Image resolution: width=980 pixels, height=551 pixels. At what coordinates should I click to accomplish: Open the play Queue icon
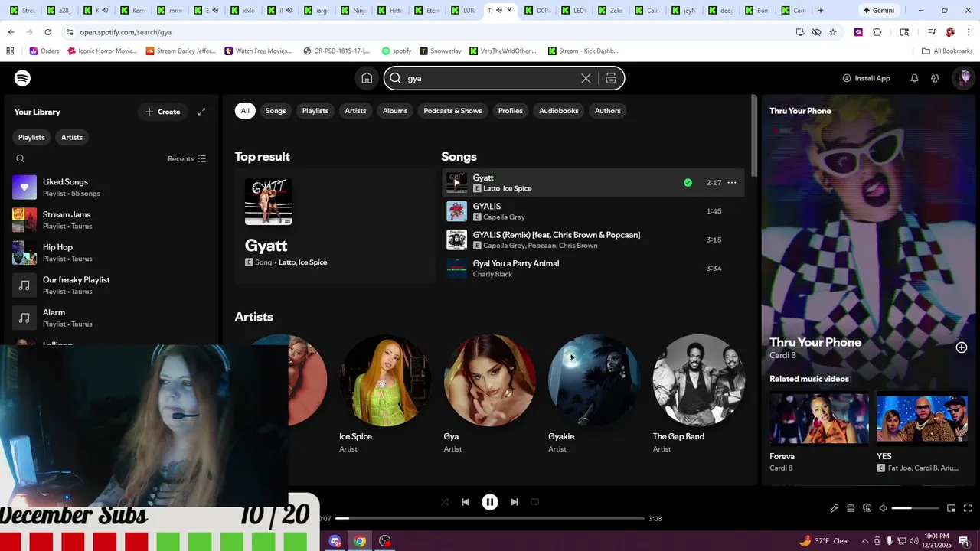(851, 508)
